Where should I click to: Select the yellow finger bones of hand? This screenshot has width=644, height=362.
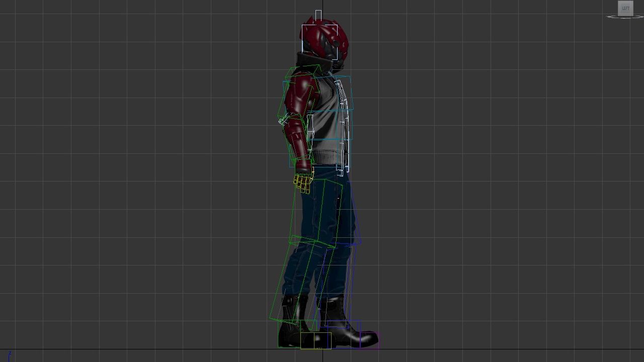[x=303, y=183]
